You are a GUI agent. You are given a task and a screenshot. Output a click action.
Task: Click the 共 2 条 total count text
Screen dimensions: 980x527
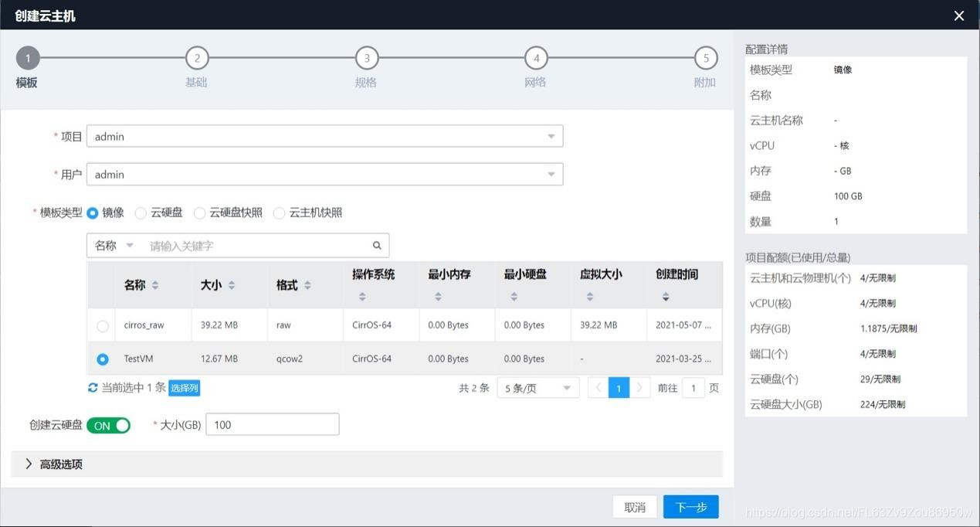474,388
